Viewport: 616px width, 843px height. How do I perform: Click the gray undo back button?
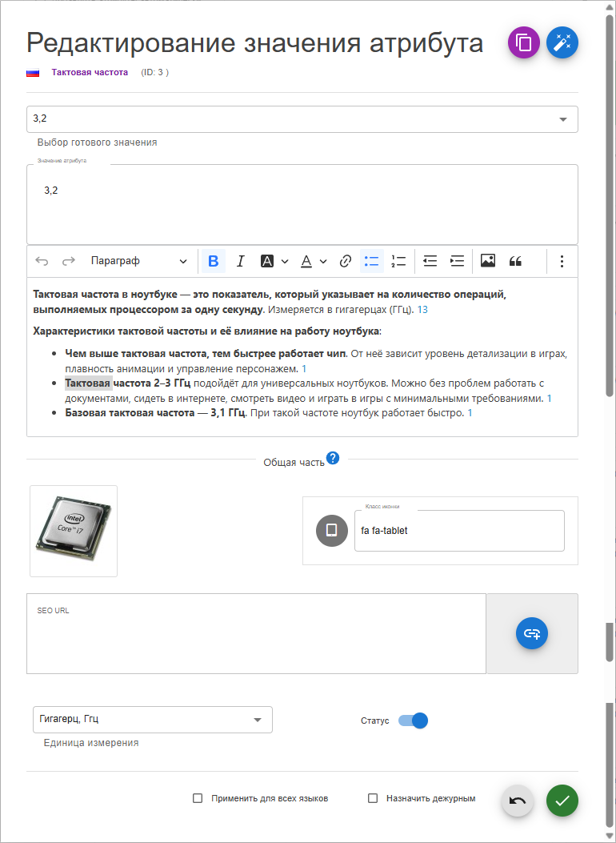tap(518, 801)
